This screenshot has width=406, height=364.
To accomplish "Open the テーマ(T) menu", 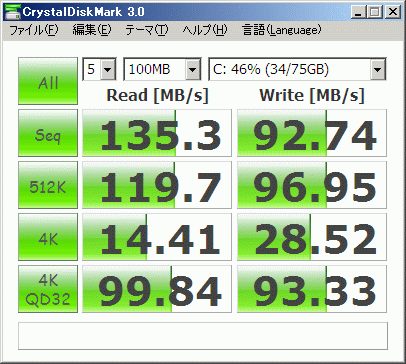I will pos(147,30).
